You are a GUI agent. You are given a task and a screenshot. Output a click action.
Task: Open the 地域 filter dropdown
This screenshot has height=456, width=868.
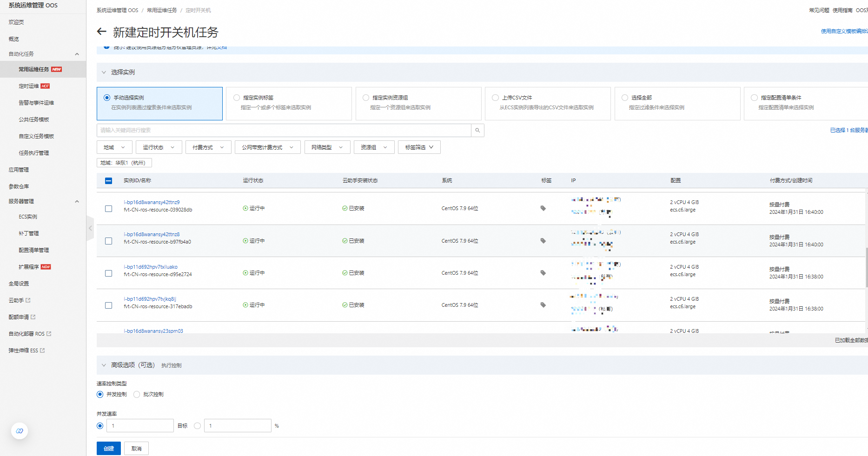pyautogui.click(x=114, y=147)
